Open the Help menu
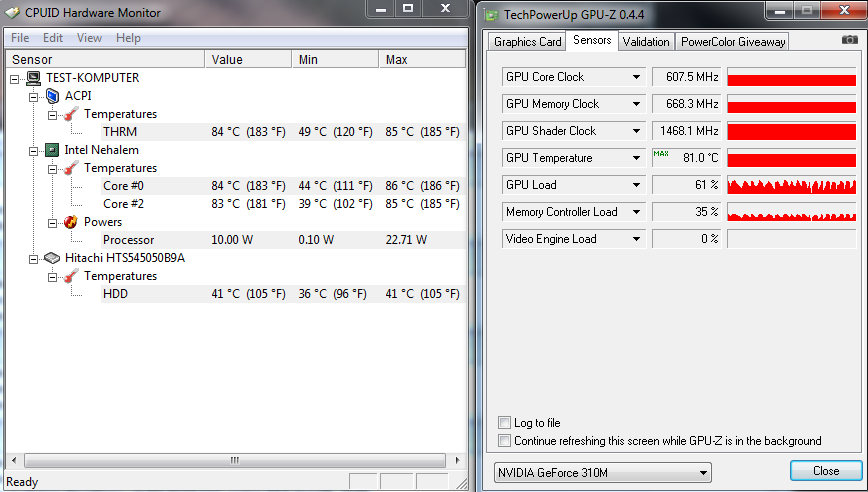868x492 pixels. coord(128,38)
